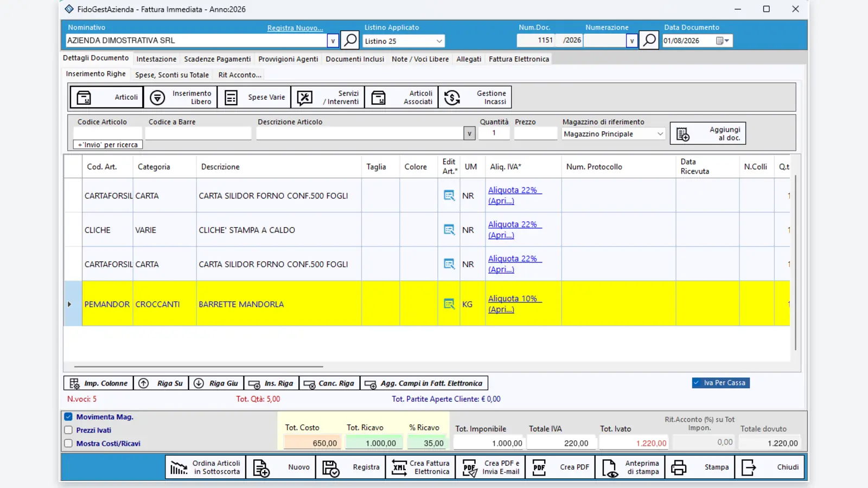This screenshot has width=868, height=488.
Task: Print document with Stampa
Action: tap(700, 467)
